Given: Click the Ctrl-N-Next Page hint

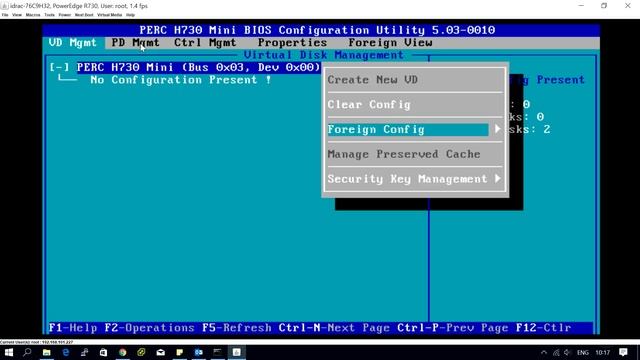Looking at the screenshot, I should point(334,328).
